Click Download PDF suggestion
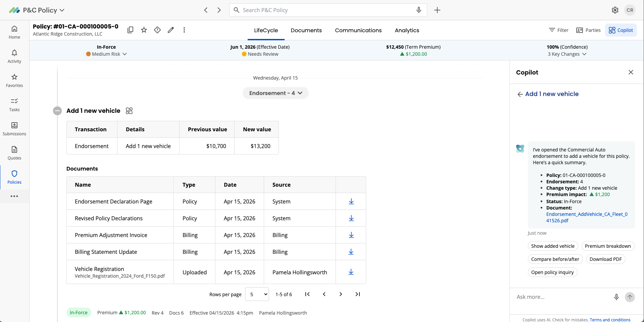 [x=605, y=259]
